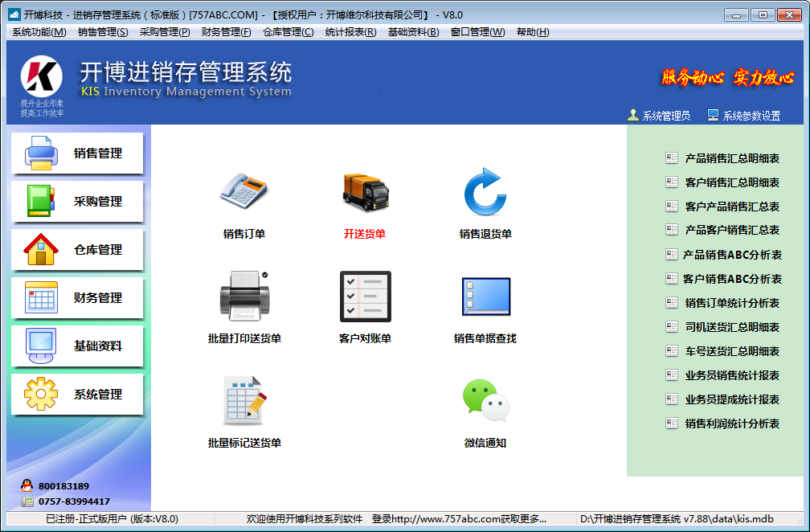Open the 财务管理(F) menu

click(x=227, y=32)
